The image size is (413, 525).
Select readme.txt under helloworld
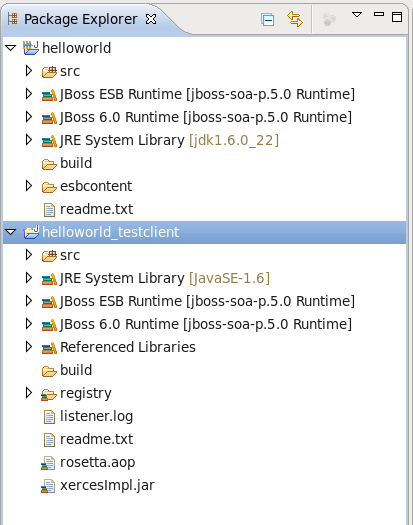96,209
